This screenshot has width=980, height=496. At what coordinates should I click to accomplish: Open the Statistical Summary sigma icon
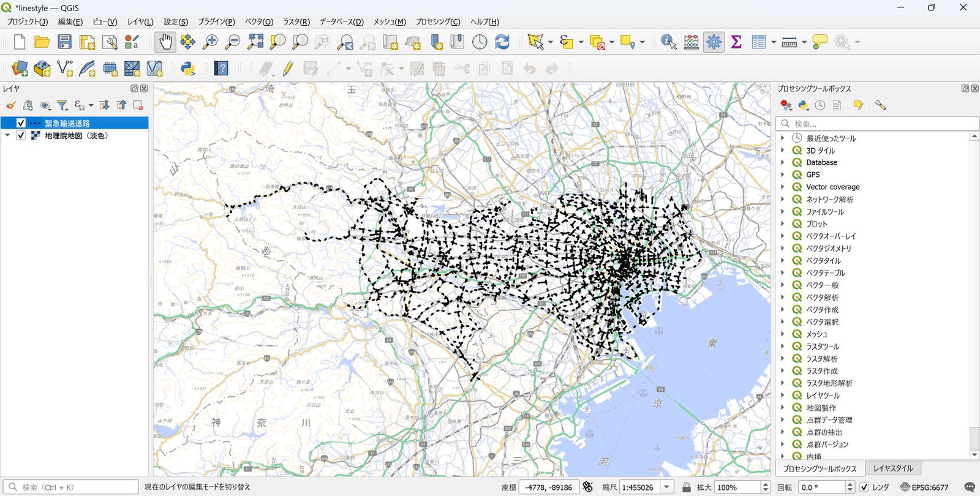pyautogui.click(x=736, y=42)
